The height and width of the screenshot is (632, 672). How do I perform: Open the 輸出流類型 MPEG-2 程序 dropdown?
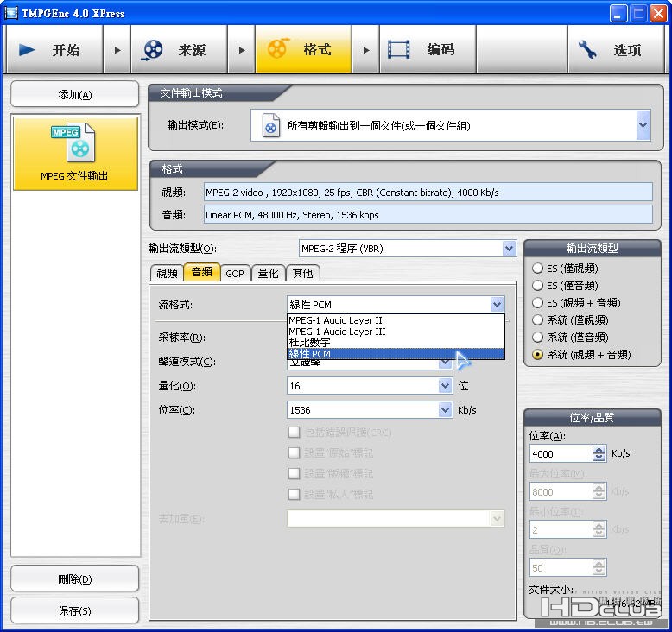click(x=509, y=249)
